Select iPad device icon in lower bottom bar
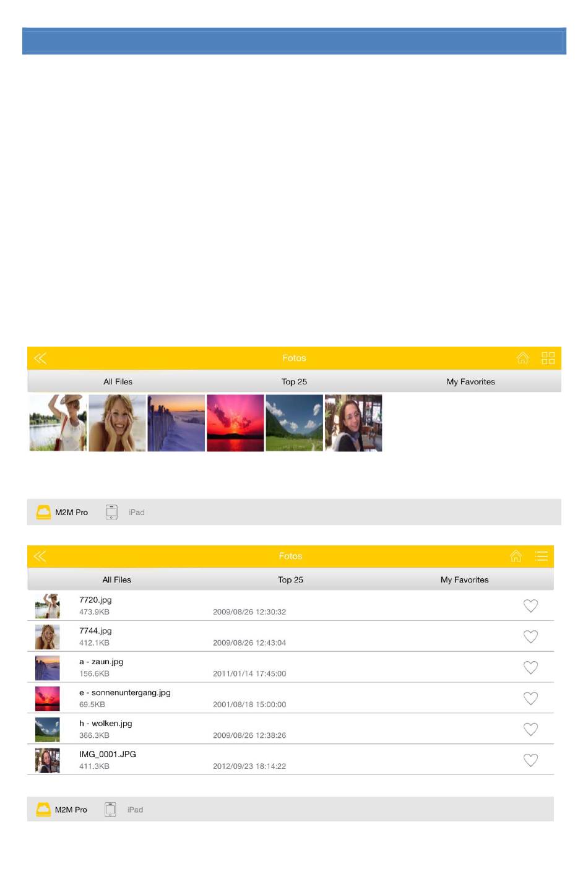This screenshot has width=588, height=879. click(x=110, y=809)
